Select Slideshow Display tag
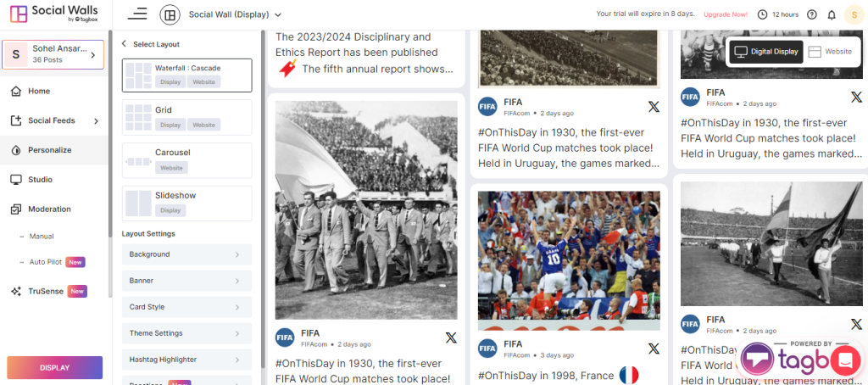Viewport: 868px width, 385px height. [x=170, y=210]
